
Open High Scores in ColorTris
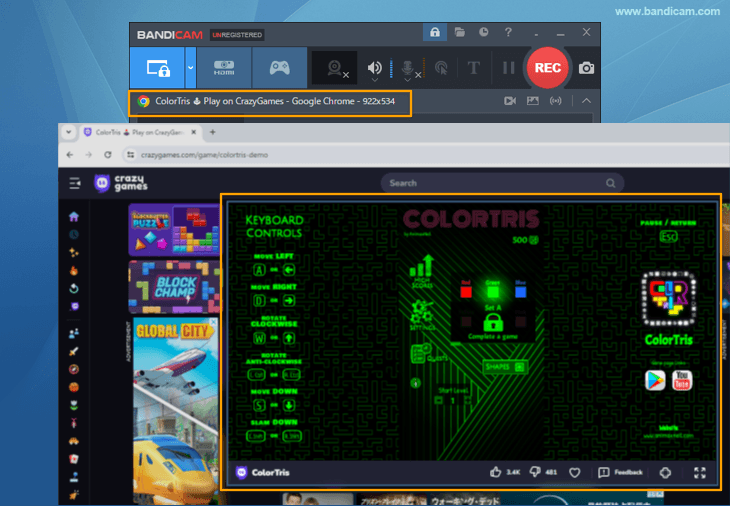pos(422,271)
